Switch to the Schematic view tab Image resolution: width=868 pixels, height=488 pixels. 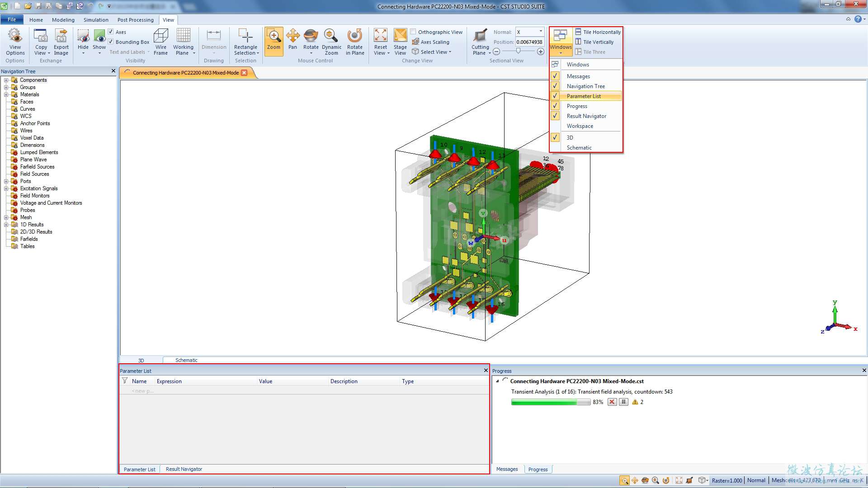click(186, 360)
